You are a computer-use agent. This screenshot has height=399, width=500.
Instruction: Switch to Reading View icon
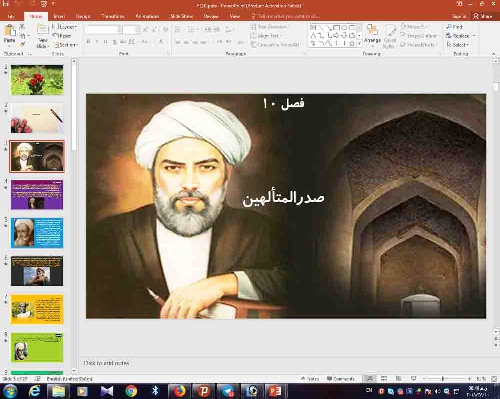pos(399,379)
